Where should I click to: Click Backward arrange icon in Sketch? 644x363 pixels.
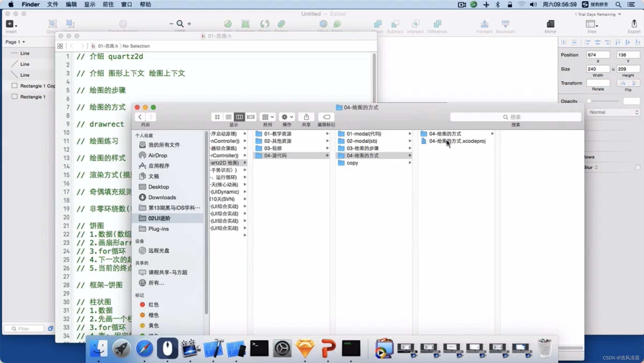[x=505, y=24]
